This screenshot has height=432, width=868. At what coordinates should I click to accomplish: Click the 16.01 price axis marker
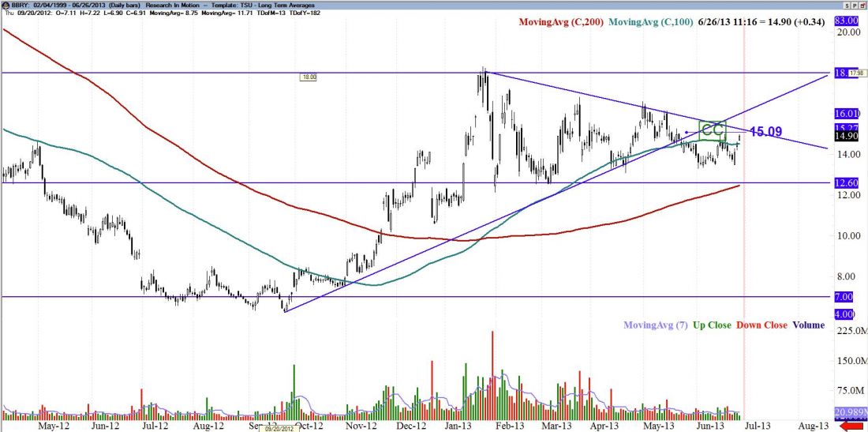click(845, 114)
